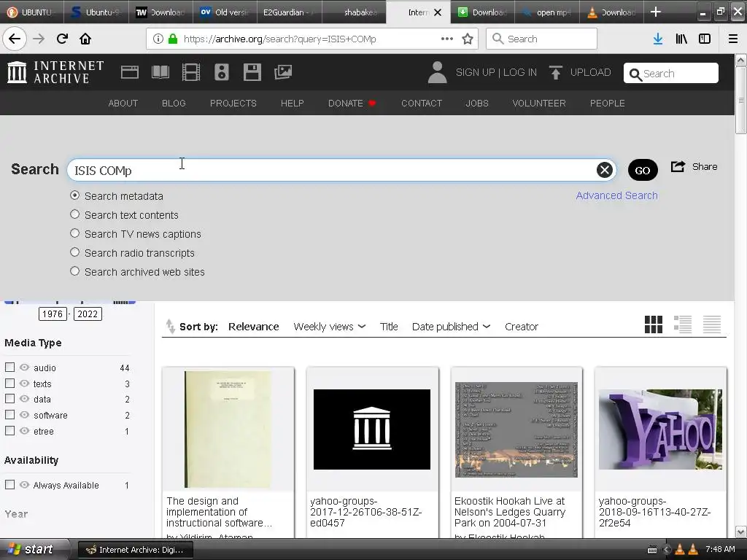Open browser downloads arrow

click(658, 39)
